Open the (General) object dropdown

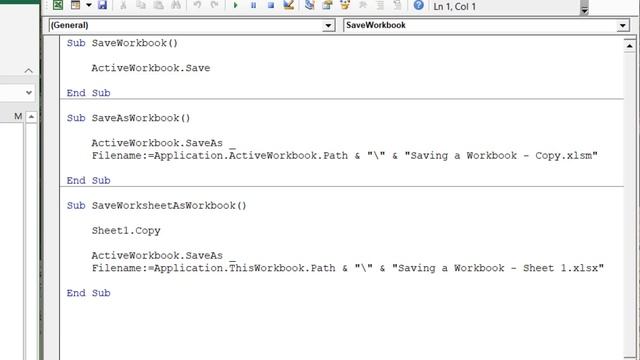point(328,25)
